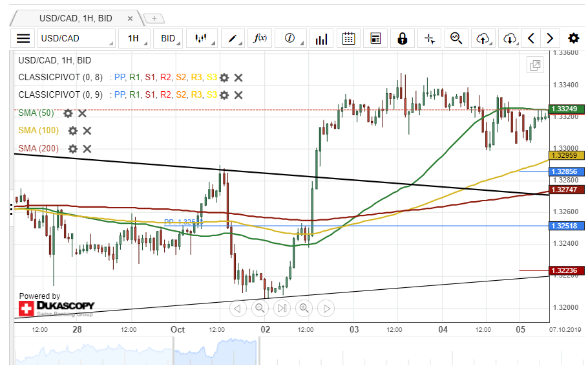Expand the USD/CAD instrument selector
588x372 pixels.
point(76,38)
